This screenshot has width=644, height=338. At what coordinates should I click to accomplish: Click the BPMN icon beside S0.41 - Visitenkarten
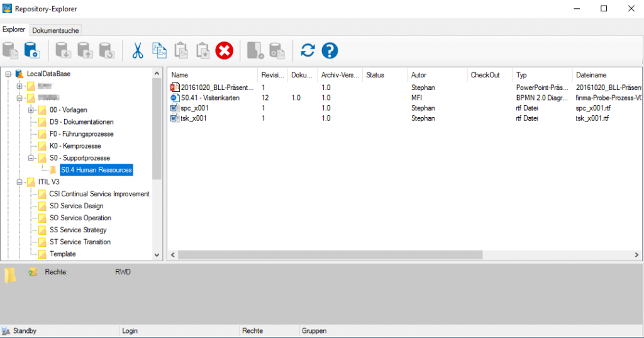(x=175, y=98)
